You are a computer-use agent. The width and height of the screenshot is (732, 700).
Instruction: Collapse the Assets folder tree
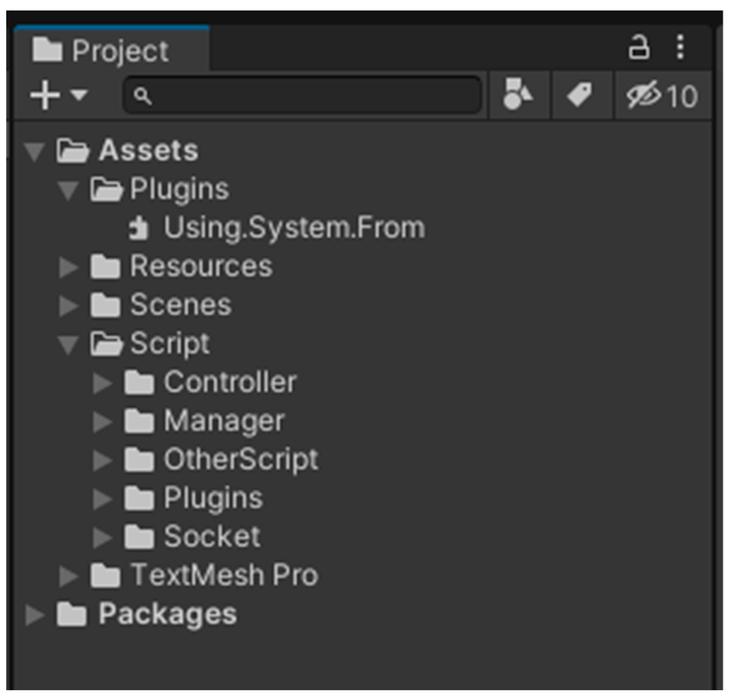(x=34, y=151)
